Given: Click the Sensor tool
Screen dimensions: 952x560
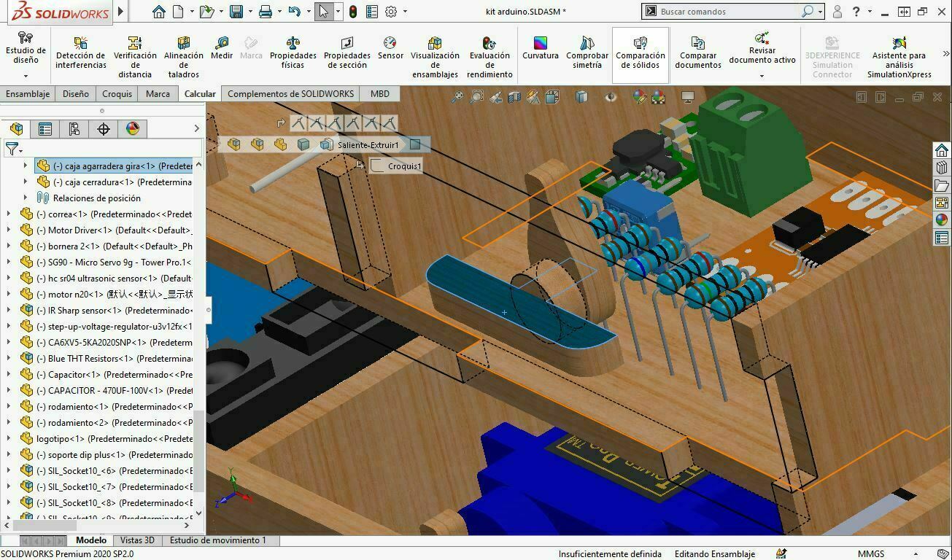Looking at the screenshot, I should (x=390, y=49).
